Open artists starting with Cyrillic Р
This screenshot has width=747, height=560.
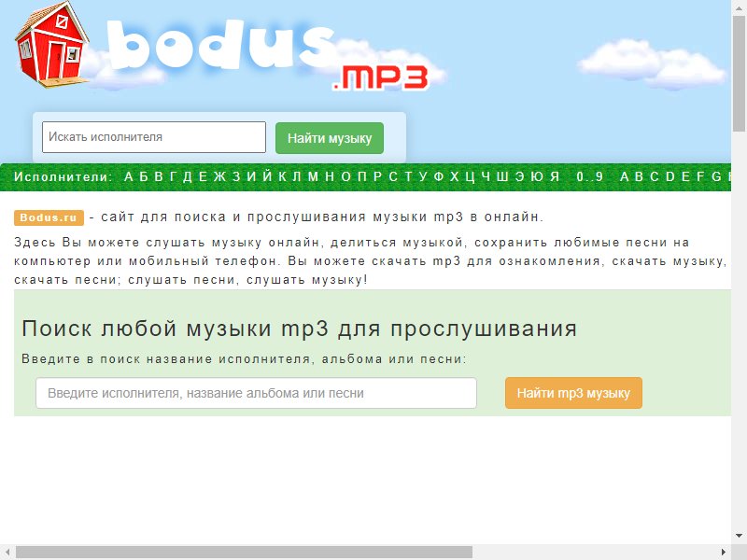tap(378, 176)
